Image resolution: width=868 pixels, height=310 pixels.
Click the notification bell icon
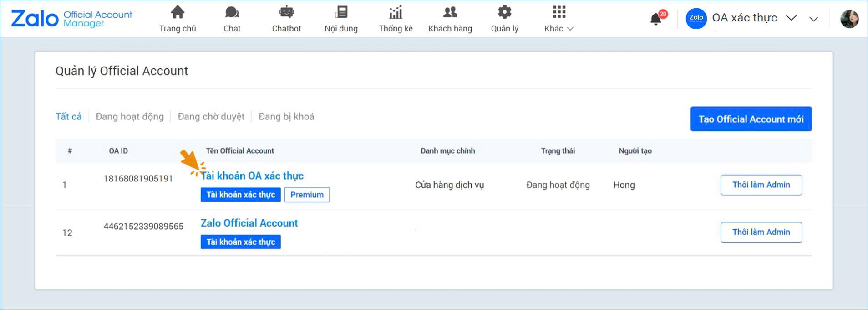tap(656, 19)
